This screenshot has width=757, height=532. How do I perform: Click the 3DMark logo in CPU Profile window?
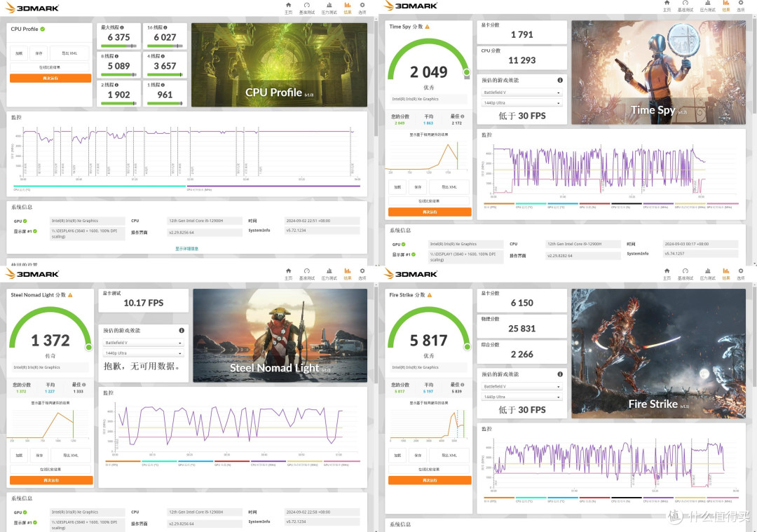[x=32, y=8]
